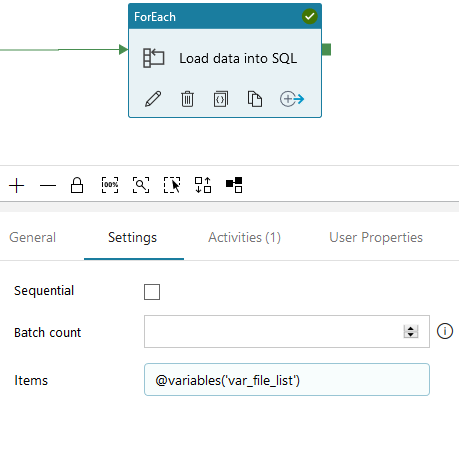Screen dimensions: 459x468
Task: Open the Activities (1) tab
Action: [245, 237]
